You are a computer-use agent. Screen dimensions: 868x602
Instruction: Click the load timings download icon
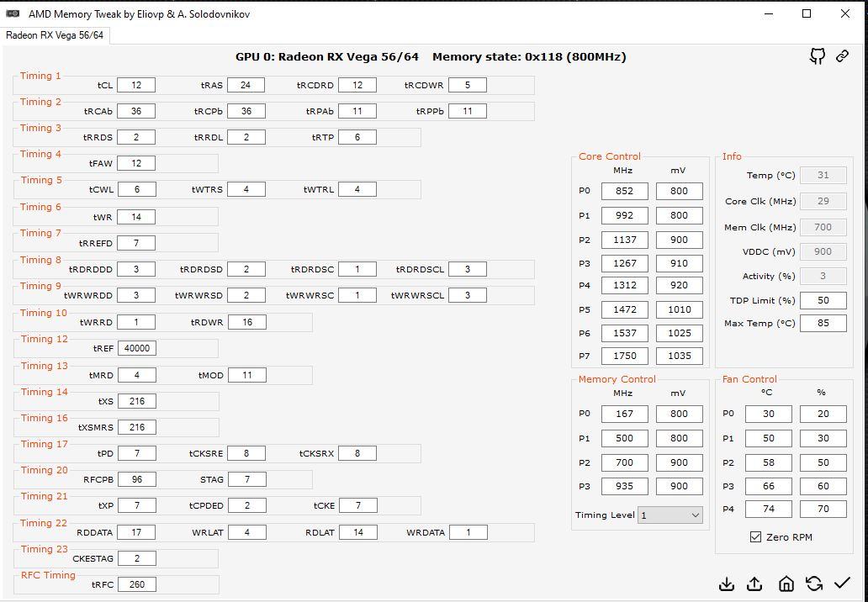[727, 584]
